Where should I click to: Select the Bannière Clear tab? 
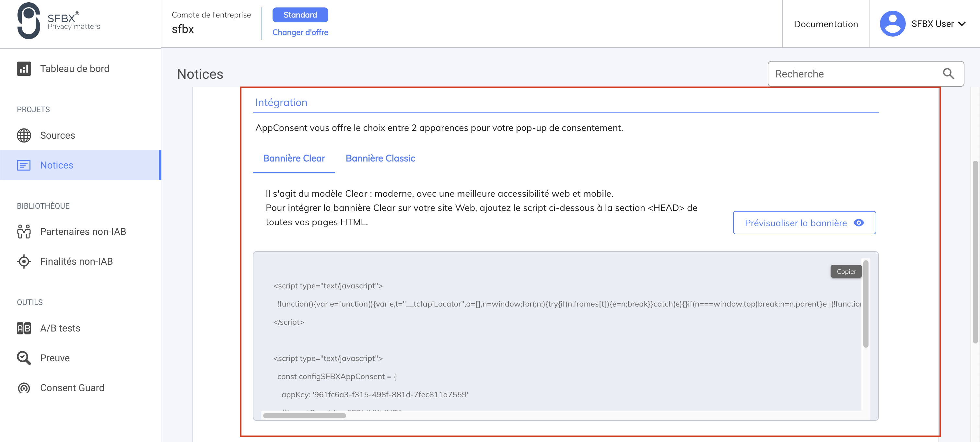294,158
